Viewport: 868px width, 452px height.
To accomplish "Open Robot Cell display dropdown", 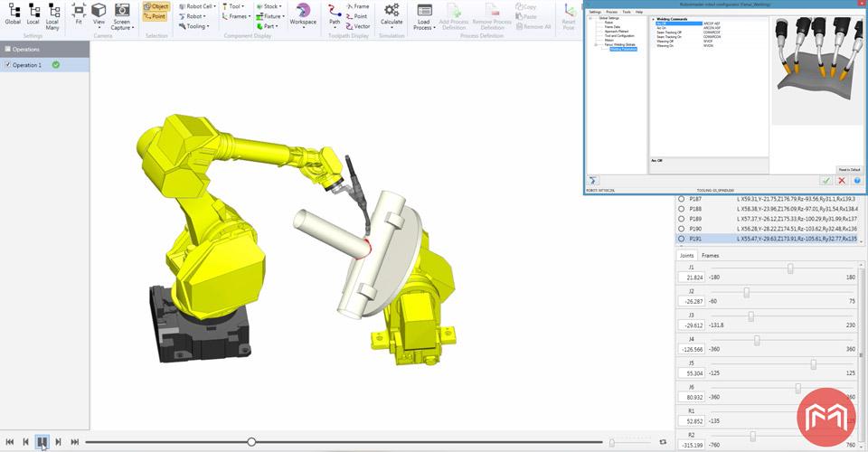I will click(x=197, y=6).
